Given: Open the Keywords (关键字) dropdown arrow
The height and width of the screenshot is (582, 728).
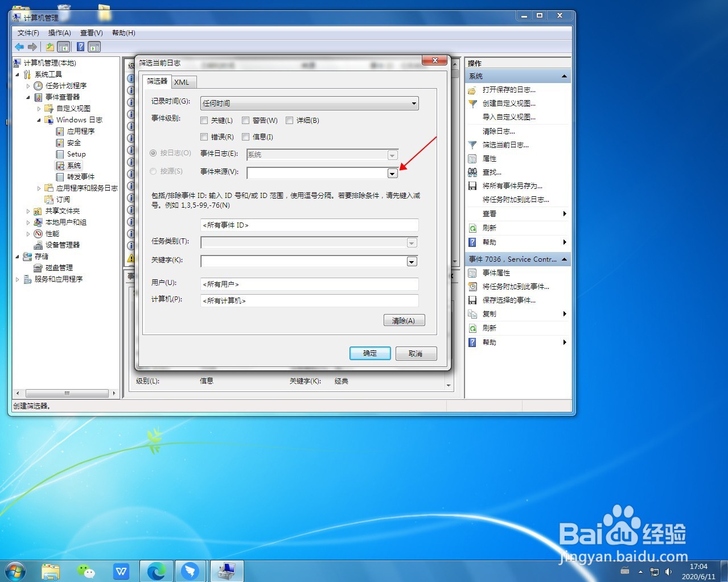Looking at the screenshot, I should coord(412,262).
